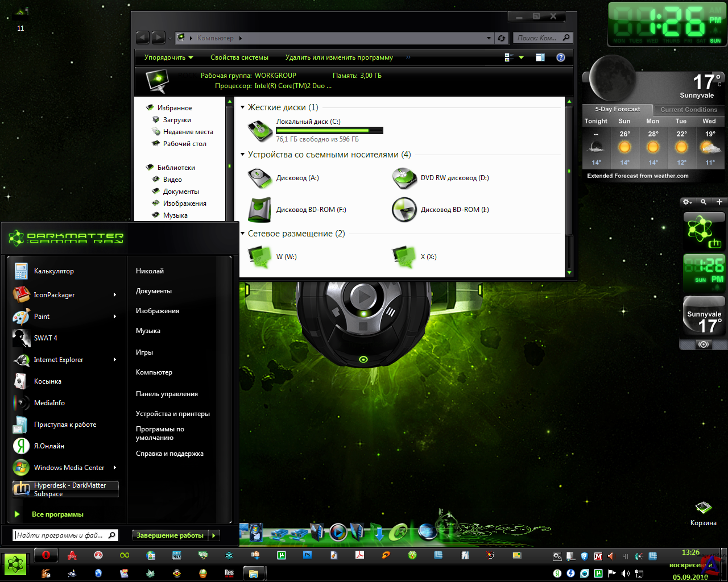Select Документы in the navigation pane

[181, 192]
